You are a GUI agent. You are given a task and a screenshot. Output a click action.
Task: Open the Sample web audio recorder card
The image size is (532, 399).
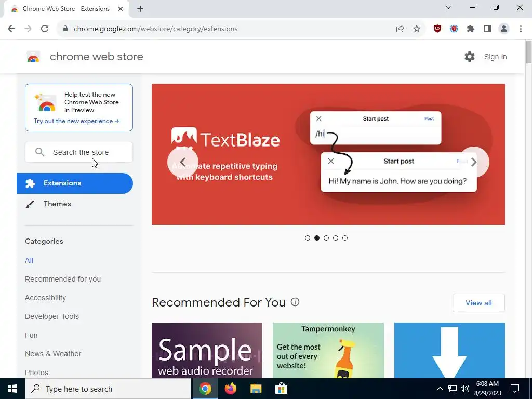coord(207,351)
